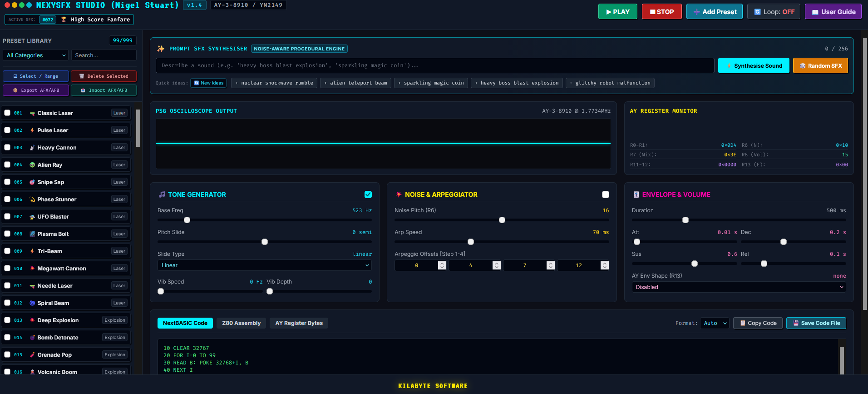Click the Grenade Pop preset icon

pos(32,355)
